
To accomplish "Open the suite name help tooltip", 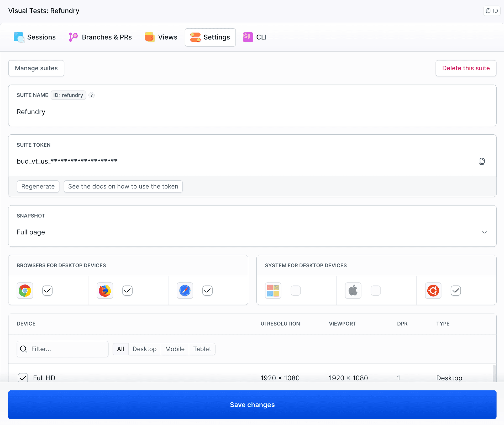I will 91,95.
